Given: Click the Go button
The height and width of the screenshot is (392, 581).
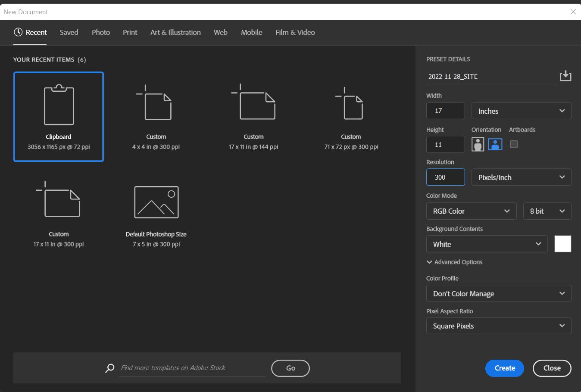Looking at the screenshot, I should pos(290,368).
